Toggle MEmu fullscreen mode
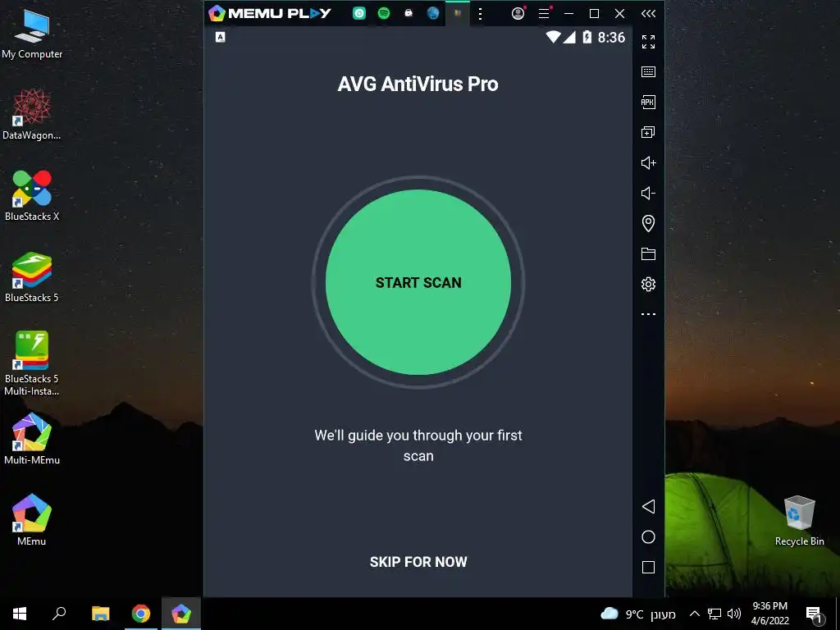 point(648,41)
